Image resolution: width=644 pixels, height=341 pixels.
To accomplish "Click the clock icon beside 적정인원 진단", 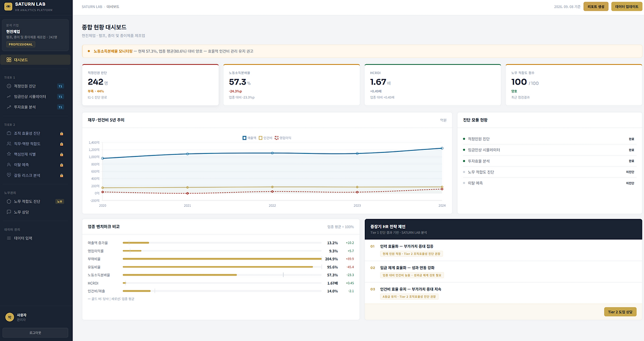I will [x=9, y=86].
